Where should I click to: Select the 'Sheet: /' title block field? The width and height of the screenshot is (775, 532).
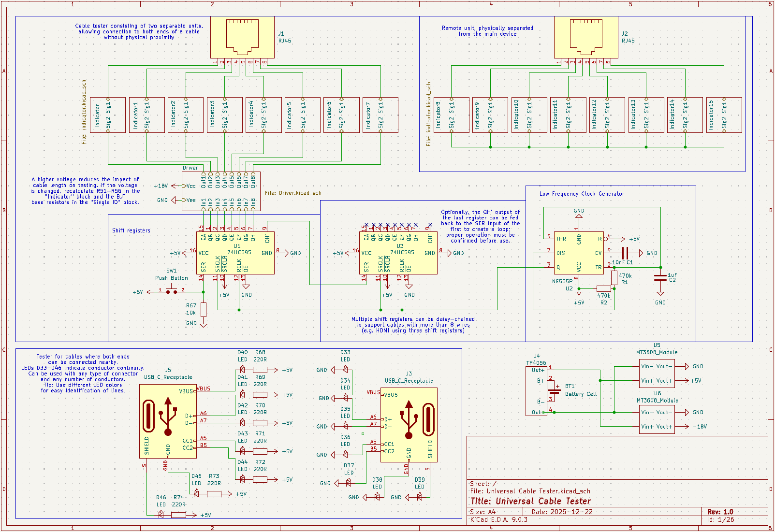click(483, 484)
